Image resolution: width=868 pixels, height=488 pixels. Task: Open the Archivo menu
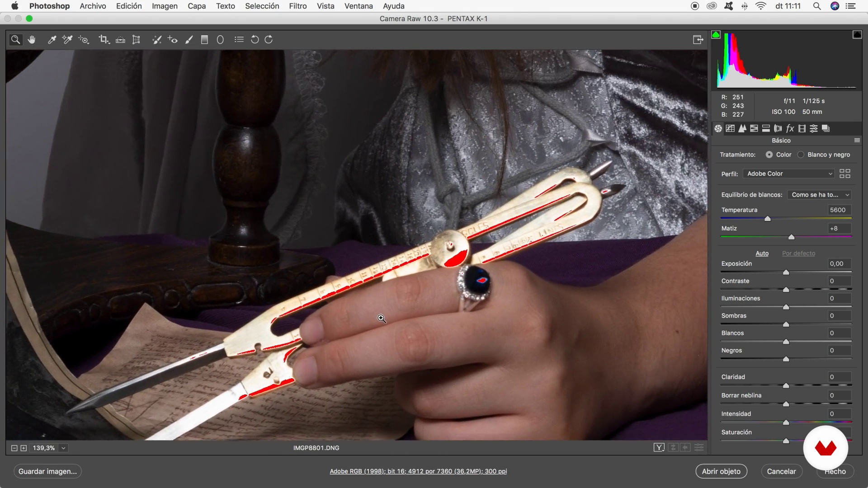coord(93,6)
